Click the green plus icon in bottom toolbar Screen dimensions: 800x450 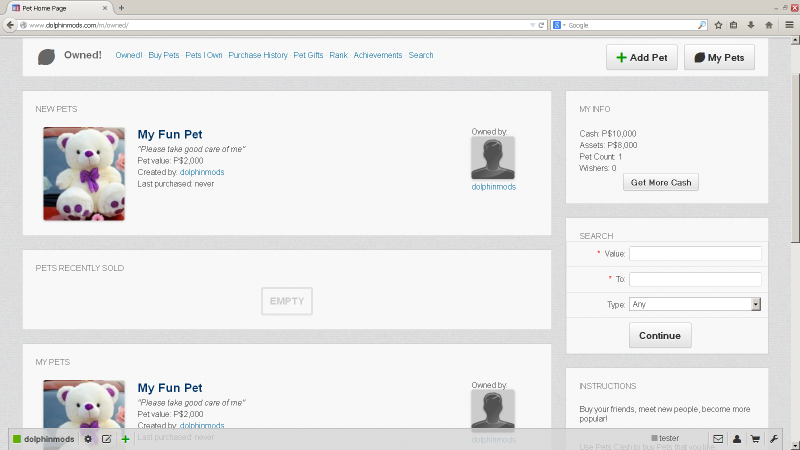[126, 439]
